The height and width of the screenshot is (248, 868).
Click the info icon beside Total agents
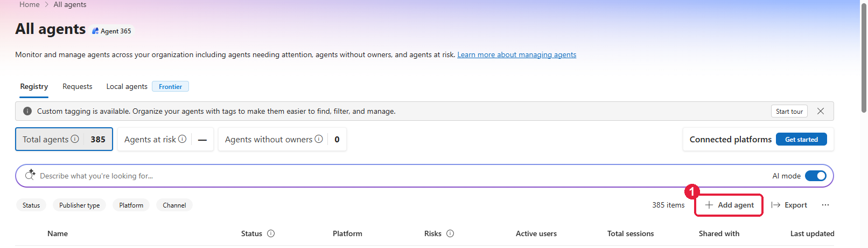click(x=75, y=139)
